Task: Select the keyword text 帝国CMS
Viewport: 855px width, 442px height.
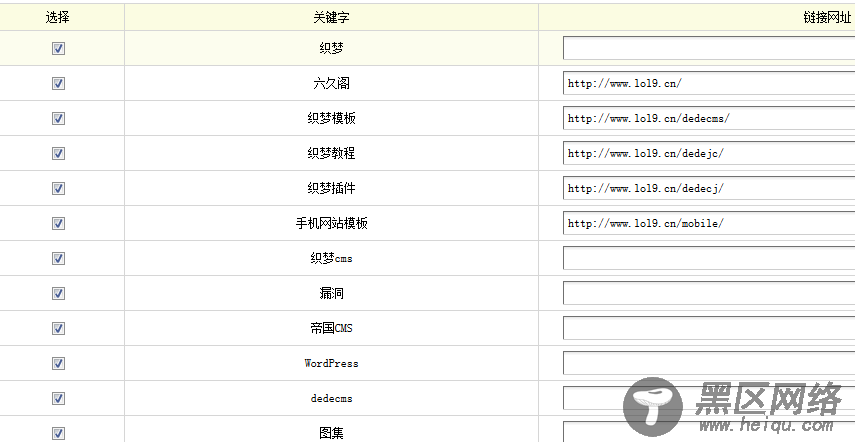Action: pos(331,328)
